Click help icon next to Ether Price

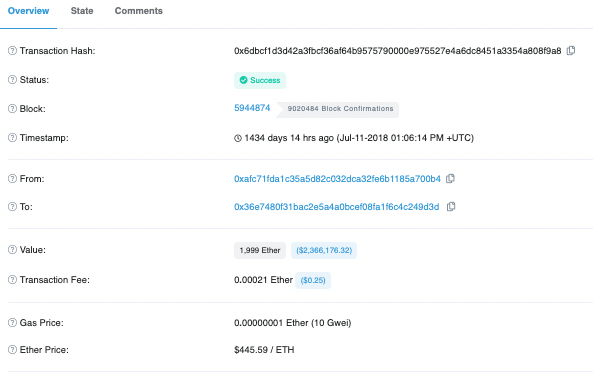pos(12,349)
